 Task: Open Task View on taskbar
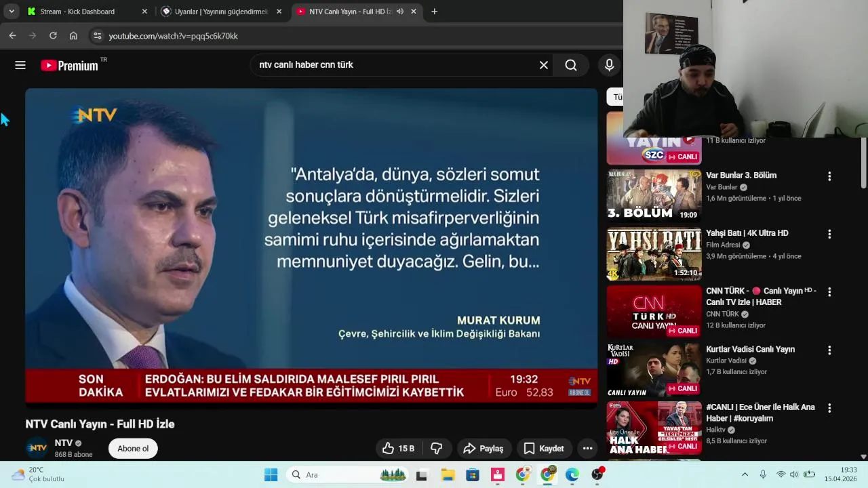pos(422,474)
